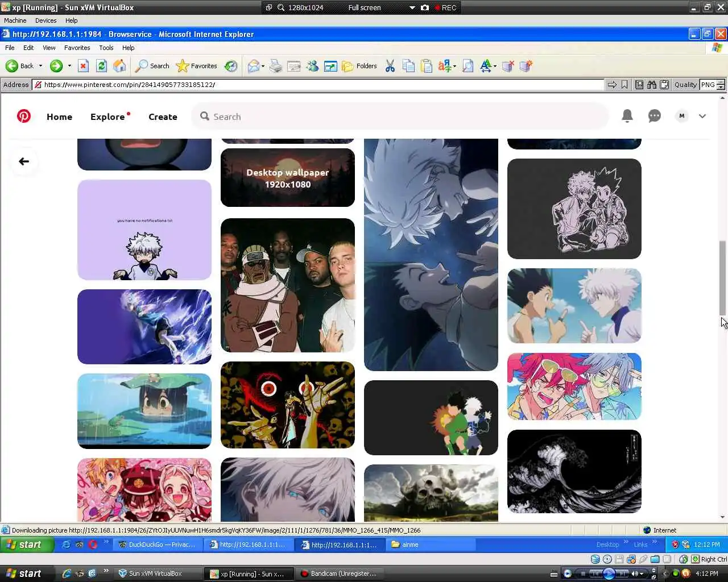Open the red eyes and gold skulls pin
Screen dimensions: 728x582
click(288, 405)
